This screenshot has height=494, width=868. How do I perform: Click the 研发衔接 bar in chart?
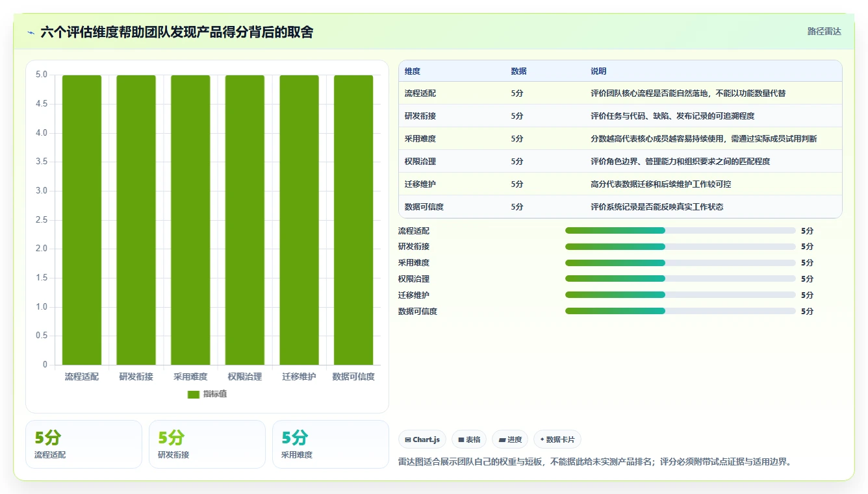pos(136,220)
